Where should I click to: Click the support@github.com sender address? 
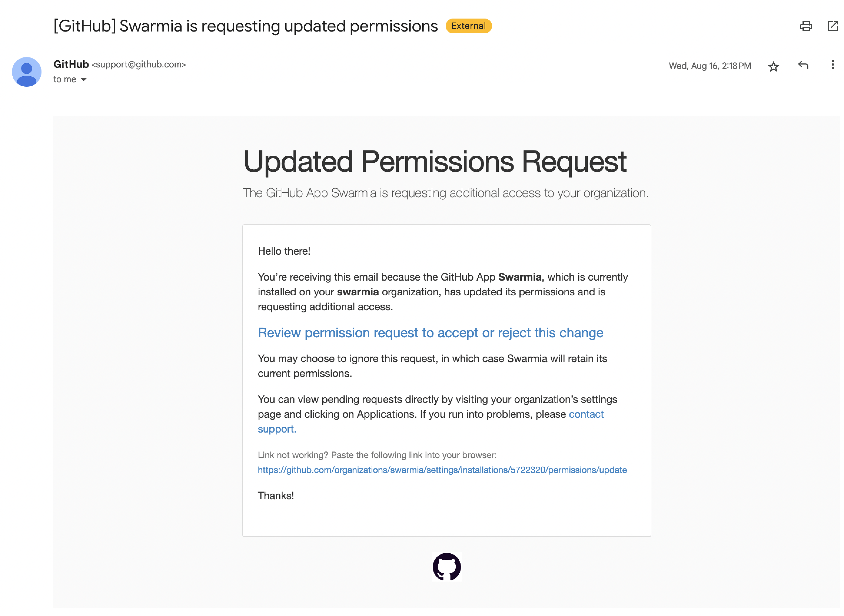click(x=139, y=64)
